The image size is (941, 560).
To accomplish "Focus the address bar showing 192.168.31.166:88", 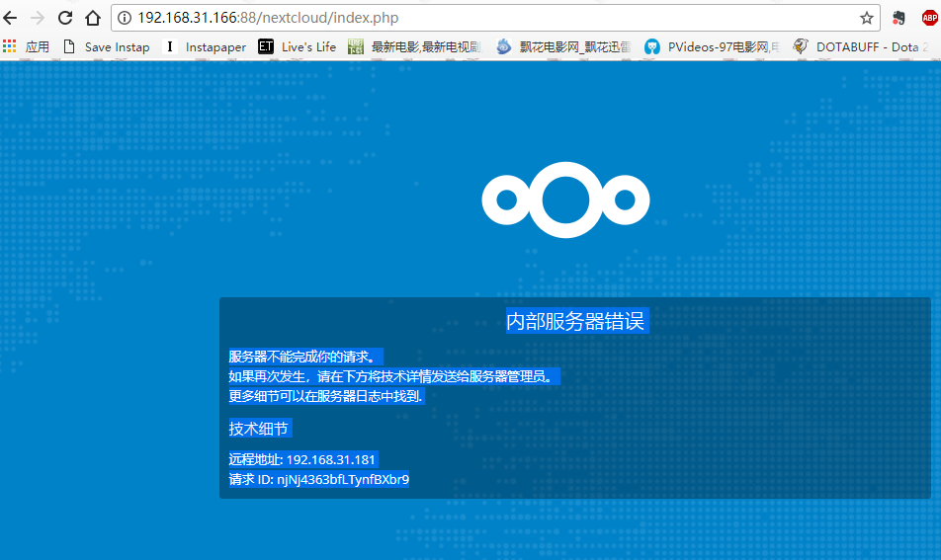I will pos(495,18).
